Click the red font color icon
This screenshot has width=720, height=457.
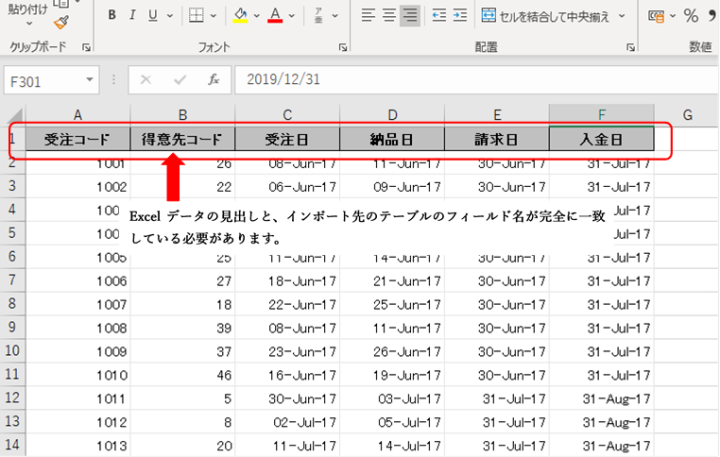pos(276,16)
